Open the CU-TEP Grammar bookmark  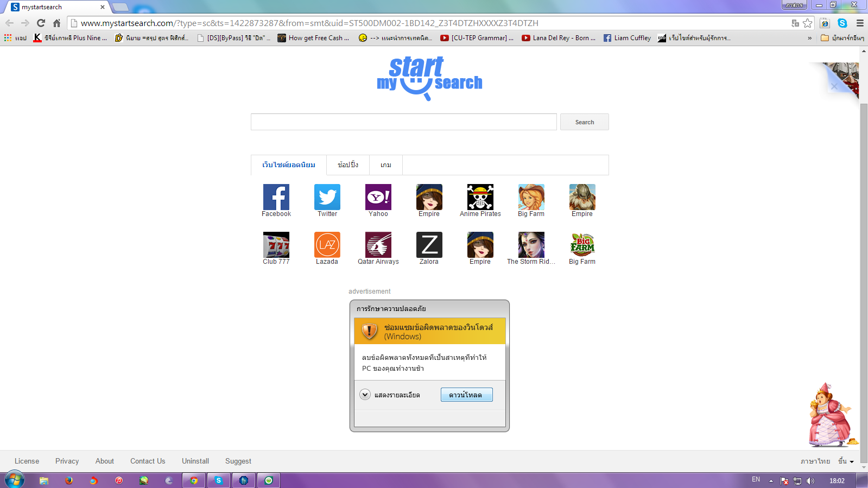tap(477, 38)
